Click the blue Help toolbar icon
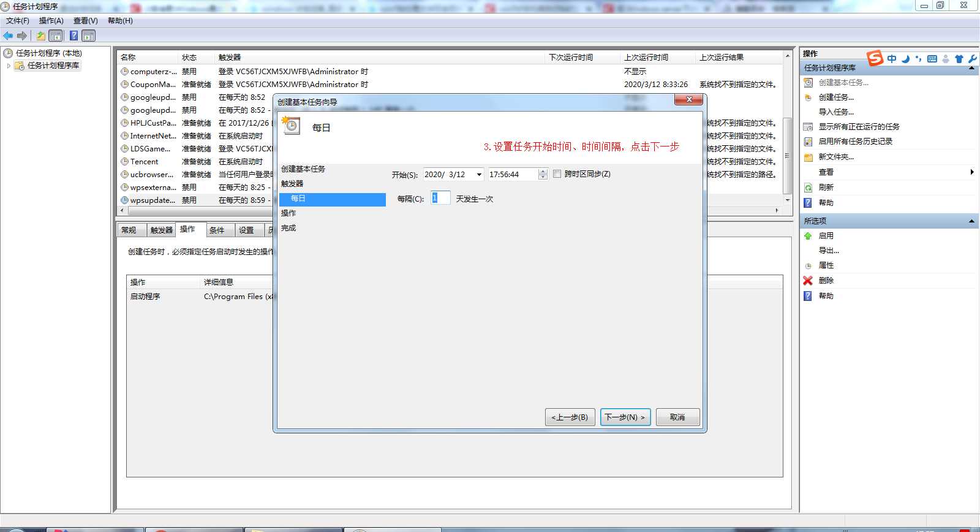Viewport: 980px width, 532px height. click(x=73, y=36)
